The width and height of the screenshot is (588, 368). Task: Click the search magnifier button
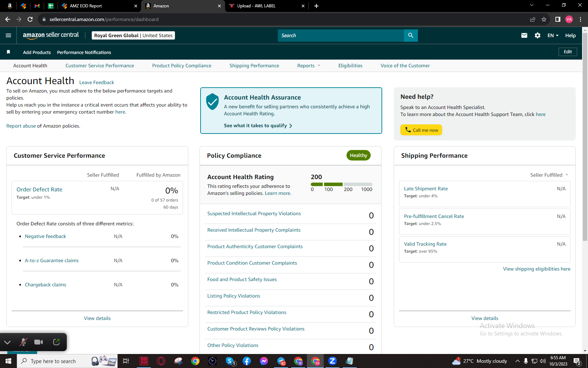(x=411, y=35)
